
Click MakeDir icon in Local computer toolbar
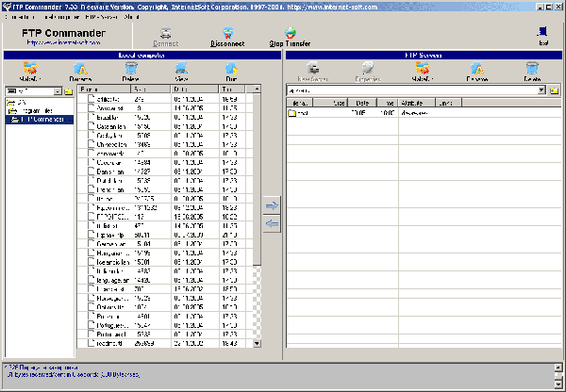click(30, 68)
